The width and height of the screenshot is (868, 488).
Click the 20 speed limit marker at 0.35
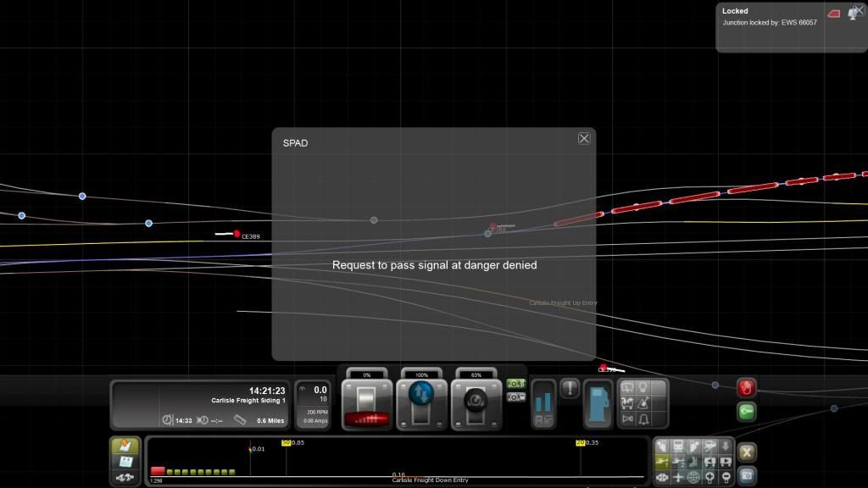pos(580,442)
